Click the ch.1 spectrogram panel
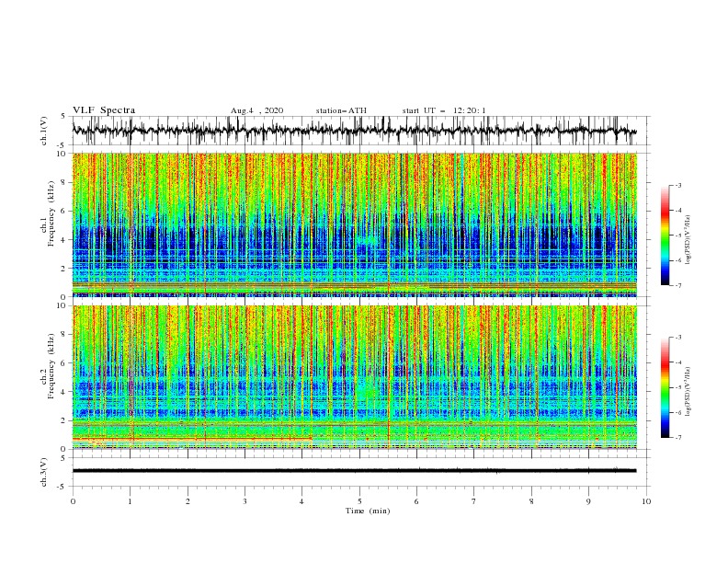This screenshot has width=728, height=563. tap(355, 224)
